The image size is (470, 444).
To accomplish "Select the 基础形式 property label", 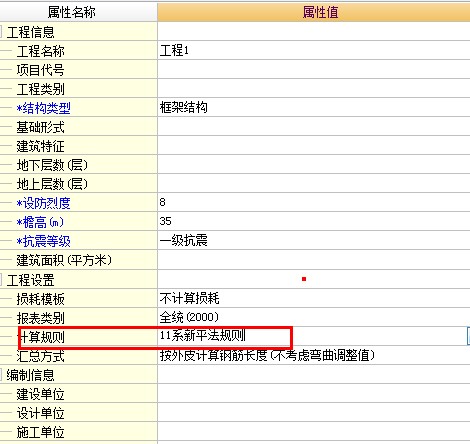I will [40, 127].
